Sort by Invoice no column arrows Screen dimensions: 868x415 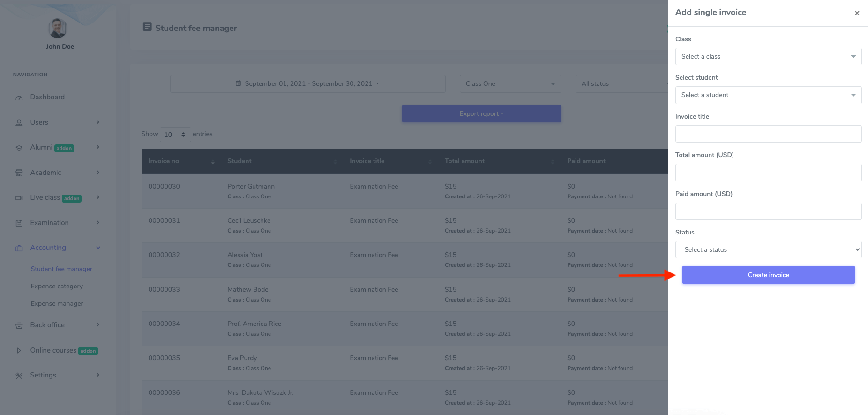click(x=213, y=162)
